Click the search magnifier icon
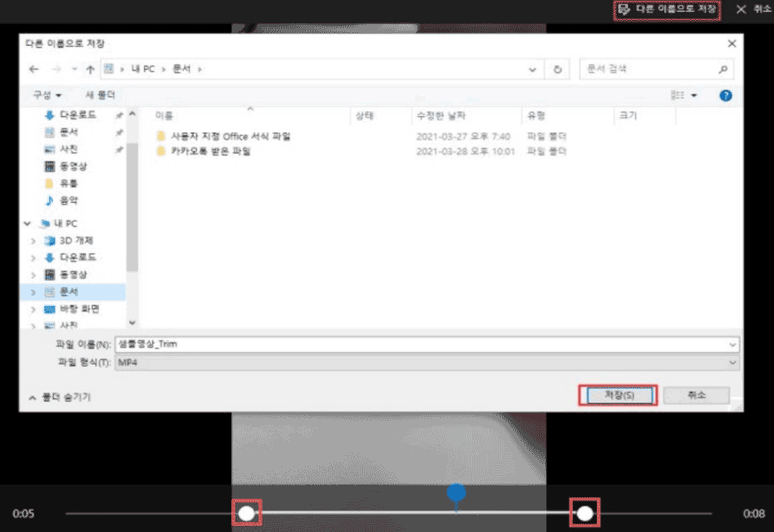774x532 pixels. point(723,69)
